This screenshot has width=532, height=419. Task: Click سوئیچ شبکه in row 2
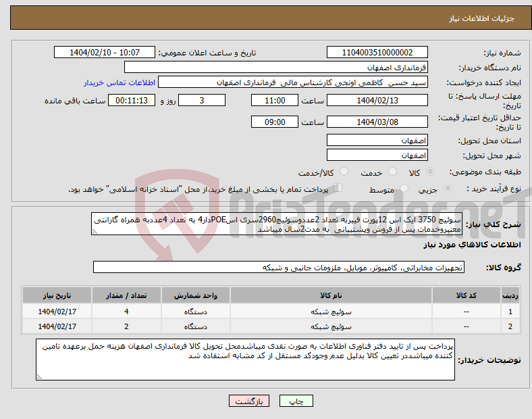[x=331, y=326]
